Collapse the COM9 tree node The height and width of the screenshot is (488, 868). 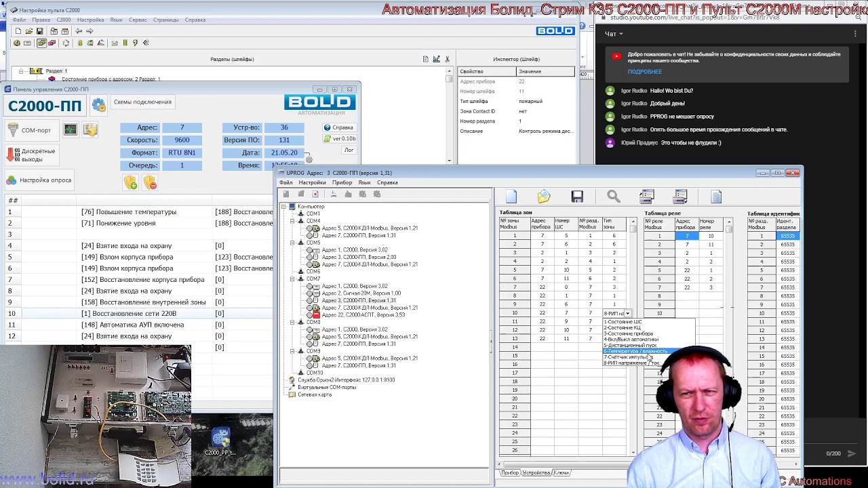[292, 351]
